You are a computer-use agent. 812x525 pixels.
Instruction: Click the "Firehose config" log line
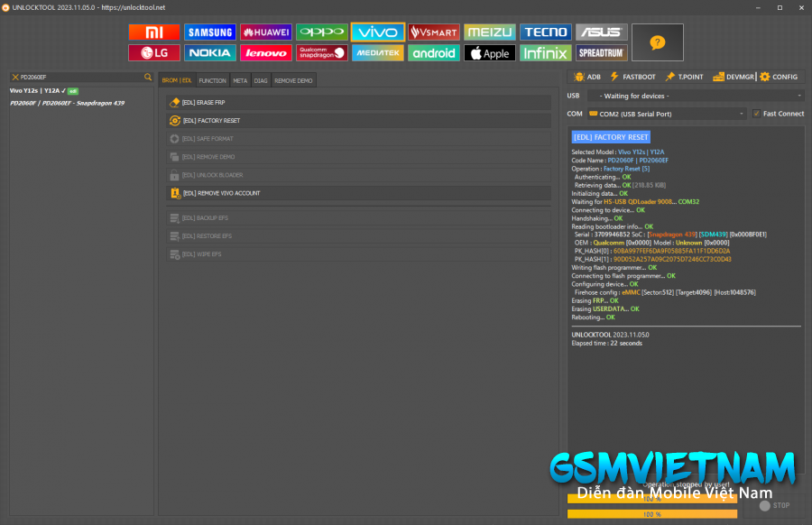(665, 292)
